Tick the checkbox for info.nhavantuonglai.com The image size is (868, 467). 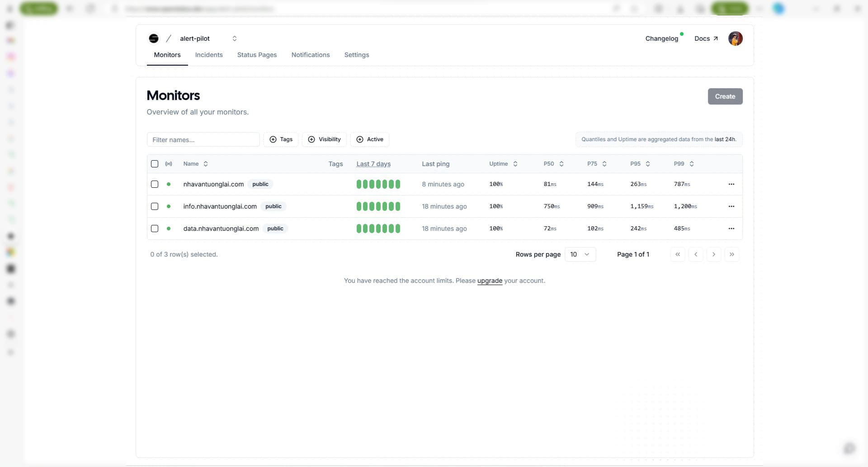point(155,206)
